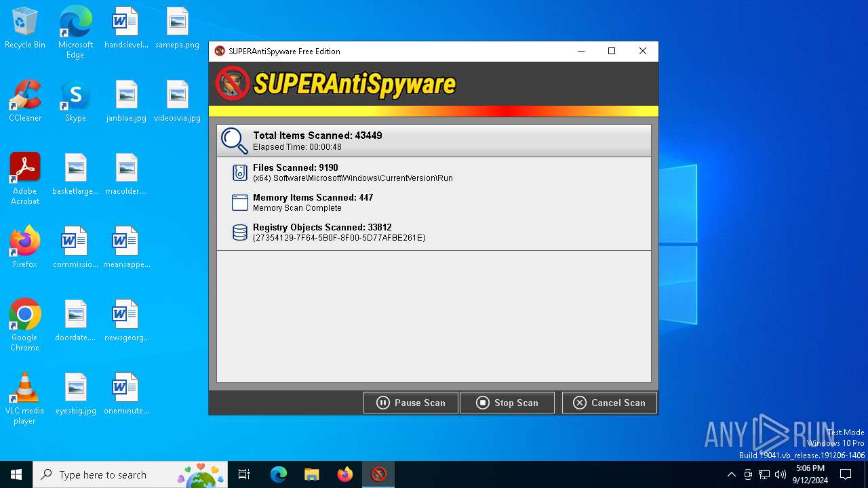This screenshot has height=488, width=868.
Task: Open network status tray icon
Action: (764, 474)
